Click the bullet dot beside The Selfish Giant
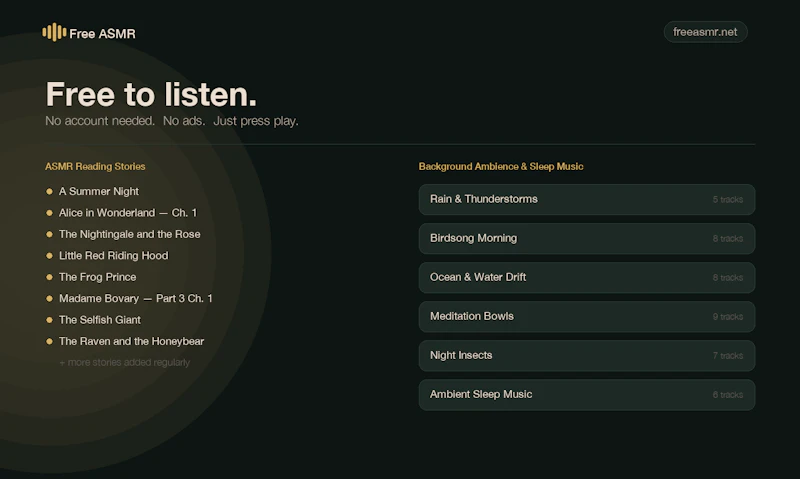 49,320
